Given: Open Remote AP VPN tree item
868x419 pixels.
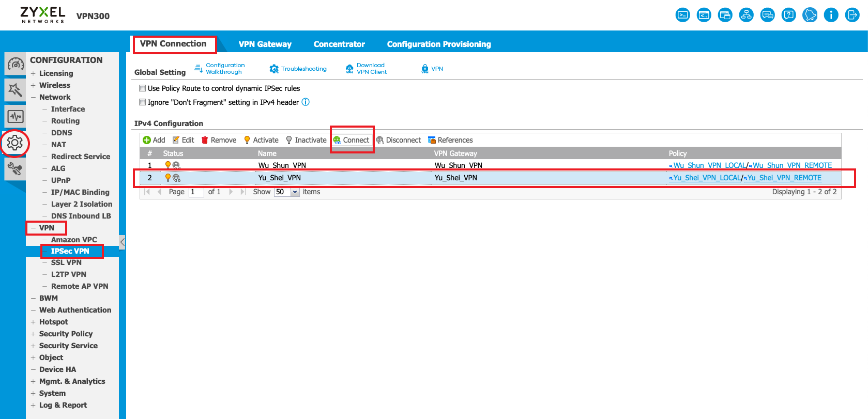Looking at the screenshot, I should pyautogui.click(x=80, y=286).
